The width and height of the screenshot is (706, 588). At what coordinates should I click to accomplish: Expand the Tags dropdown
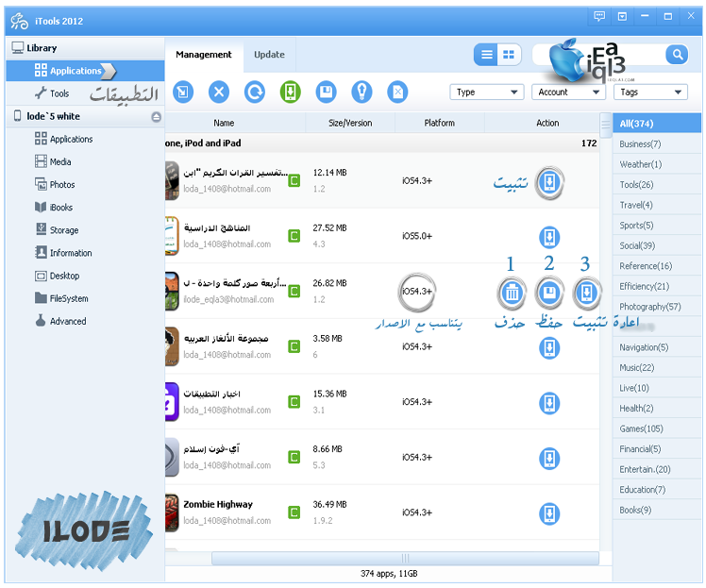(x=652, y=92)
